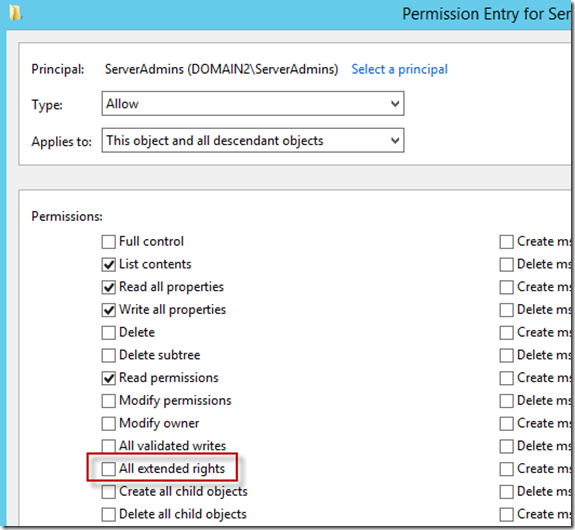Open the Applies to dropdown arrow

395,140
